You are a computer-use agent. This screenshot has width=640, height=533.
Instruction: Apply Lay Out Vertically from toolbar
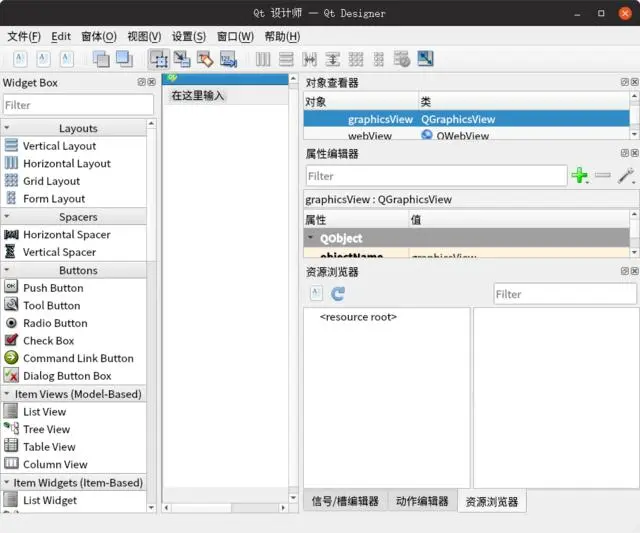tap(286, 59)
